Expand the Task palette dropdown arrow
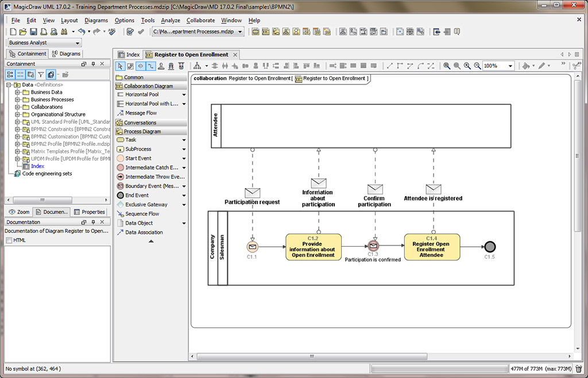The image size is (588, 378). tap(183, 139)
